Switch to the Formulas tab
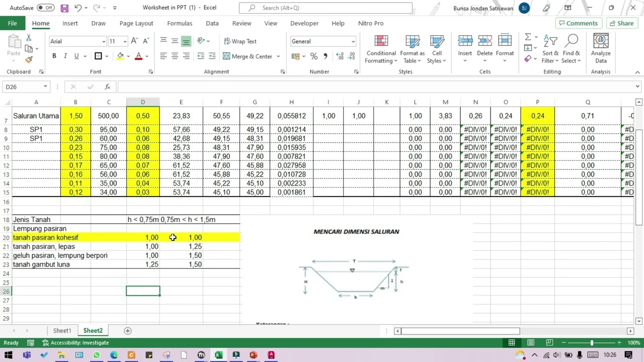The height and width of the screenshot is (362, 644). coord(180,23)
